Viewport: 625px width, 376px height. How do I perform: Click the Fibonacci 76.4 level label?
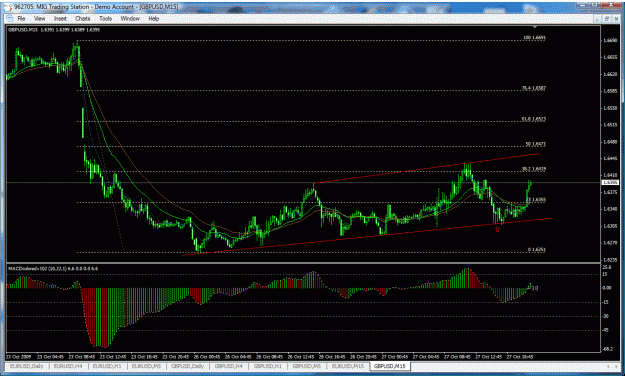tap(533, 89)
